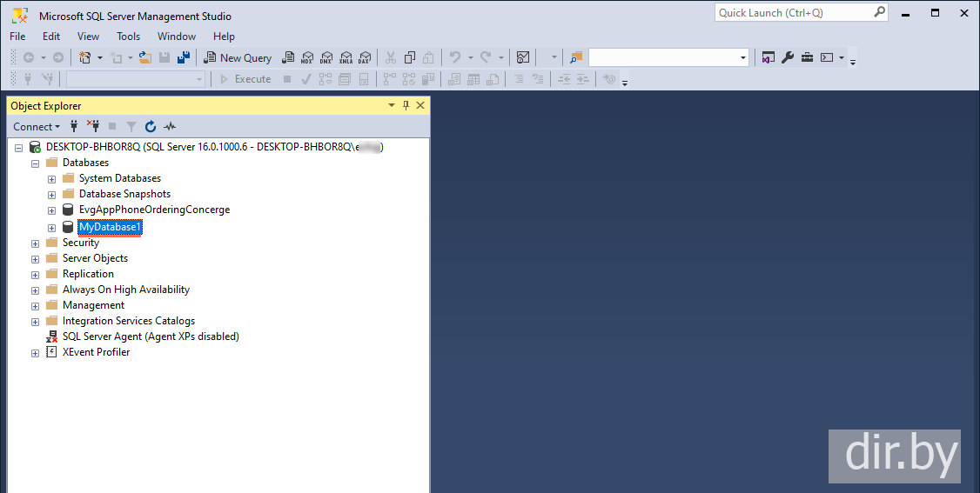Open the Window menu
Viewport: 980px width, 493px height.
coord(177,37)
